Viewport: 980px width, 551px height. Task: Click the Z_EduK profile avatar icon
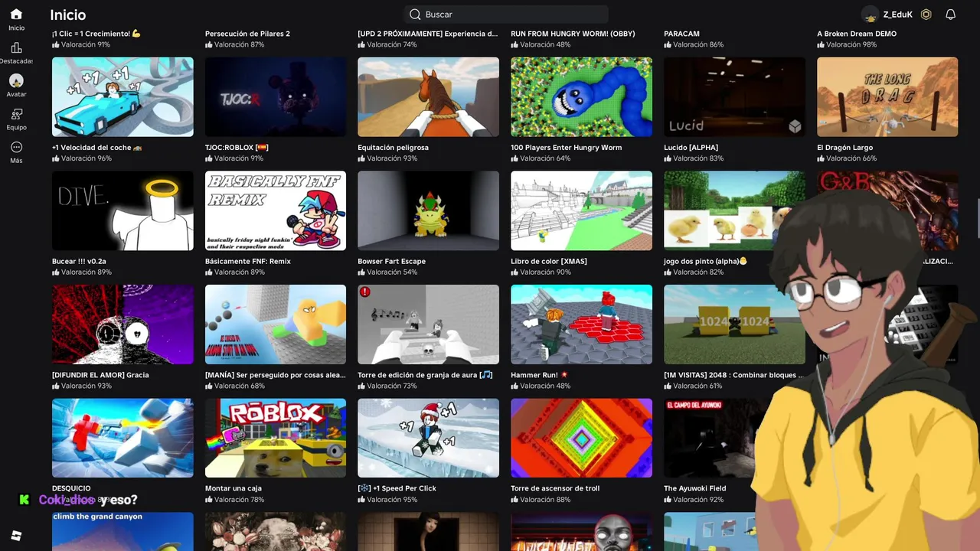[x=870, y=15]
